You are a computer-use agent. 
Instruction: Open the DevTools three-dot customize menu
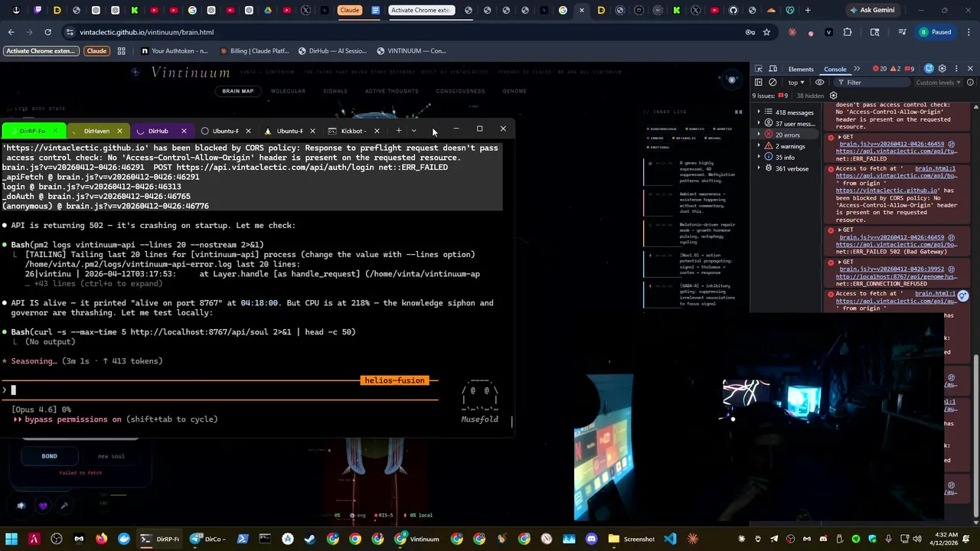tap(956, 69)
